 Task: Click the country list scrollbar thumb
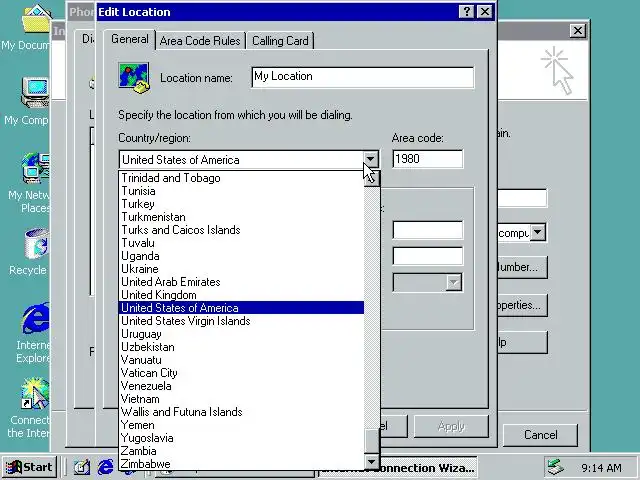[372, 441]
